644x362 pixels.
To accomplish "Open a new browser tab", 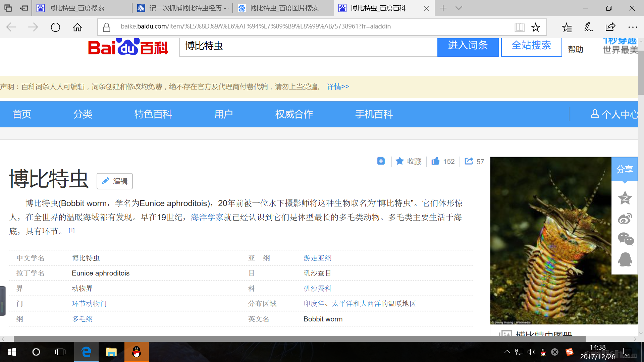I will tap(443, 8).
